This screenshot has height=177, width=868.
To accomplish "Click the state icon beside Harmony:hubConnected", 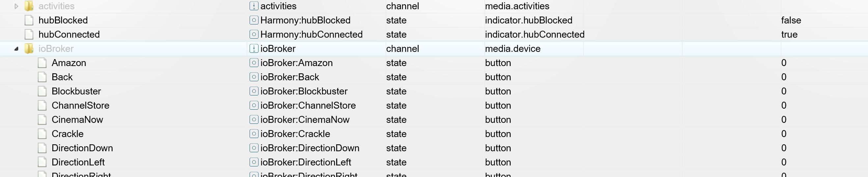I will [254, 34].
